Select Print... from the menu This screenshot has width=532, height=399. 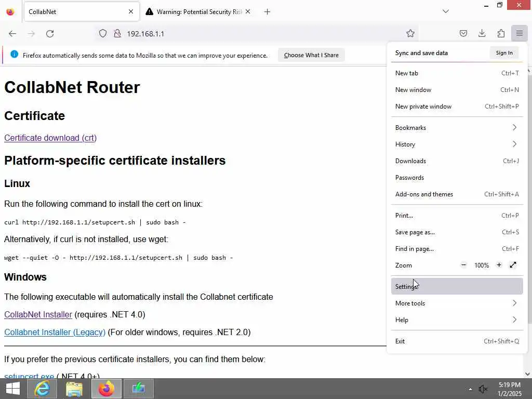pyautogui.click(x=457, y=216)
